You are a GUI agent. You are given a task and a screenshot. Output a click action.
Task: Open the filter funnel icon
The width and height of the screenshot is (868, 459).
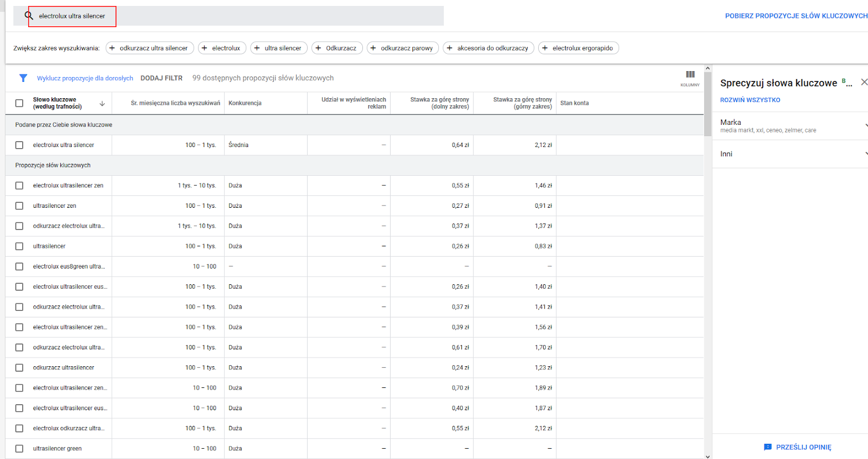click(23, 78)
